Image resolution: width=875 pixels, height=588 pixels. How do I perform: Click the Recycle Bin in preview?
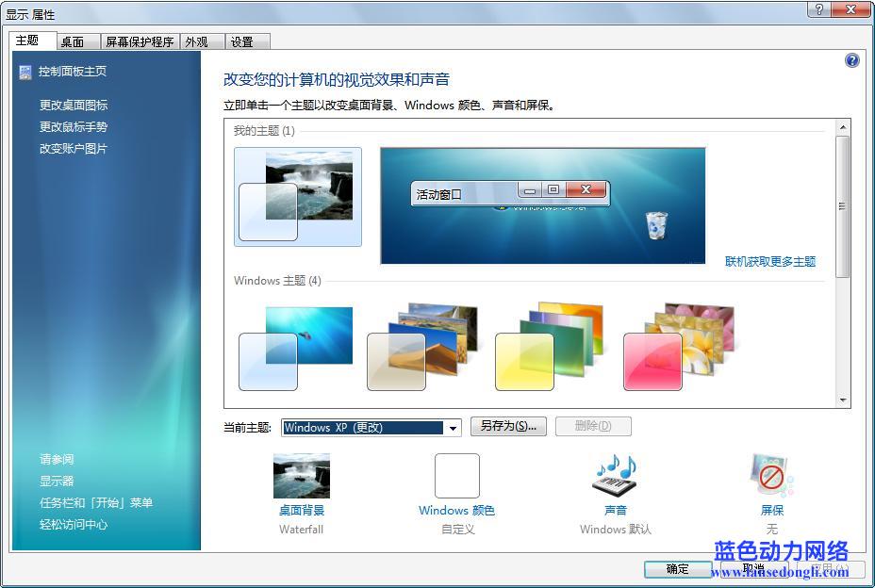tap(656, 226)
